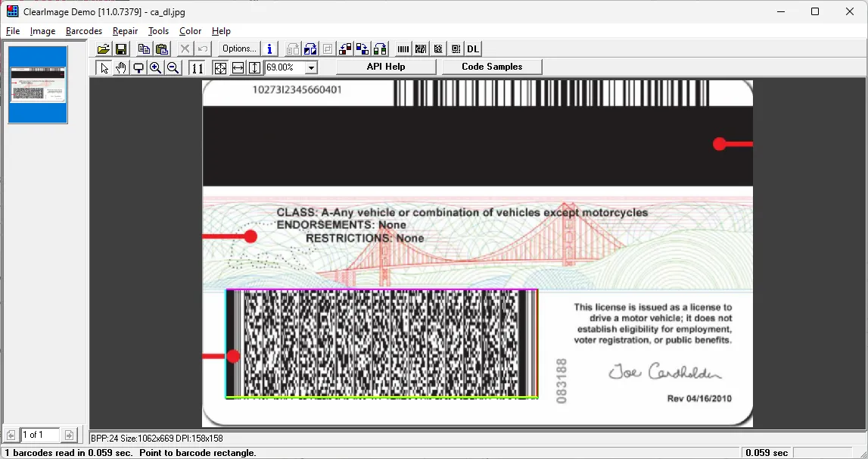This screenshot has width=868, height=459.
Task: Click the grayed overlapping squares icon
Action: click(328, 48)
